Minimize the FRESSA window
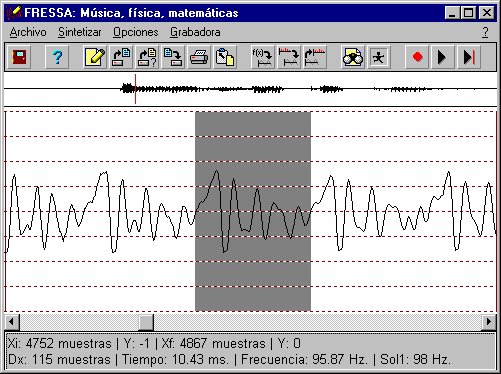The height and width of the screenshot is (374, 501). tap(452, 13)
